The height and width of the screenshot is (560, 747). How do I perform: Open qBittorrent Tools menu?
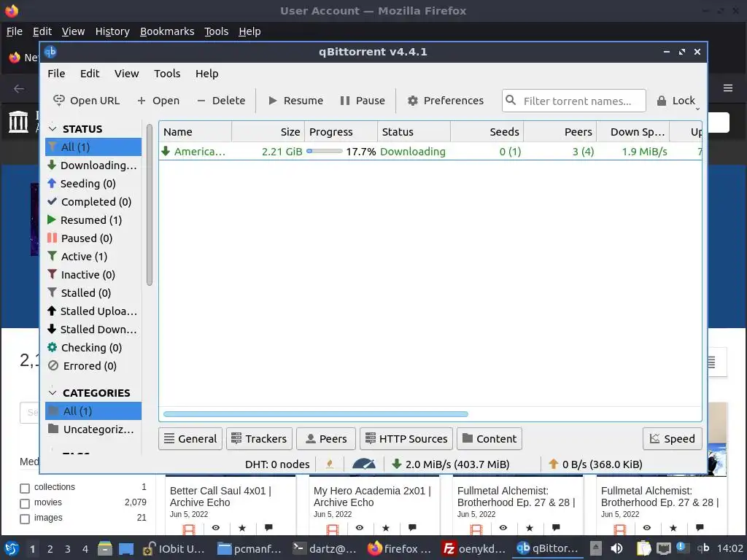[167, 74]
